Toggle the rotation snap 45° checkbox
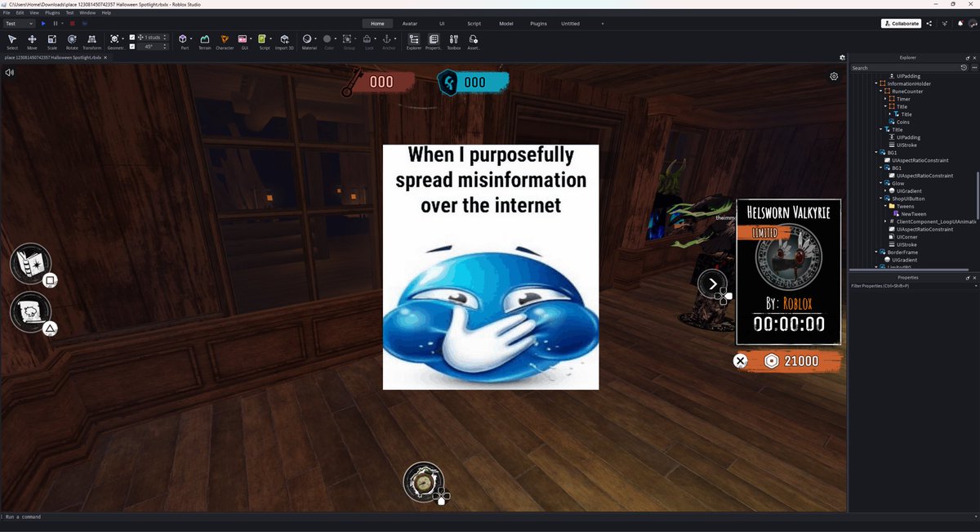 click(132, 47)
